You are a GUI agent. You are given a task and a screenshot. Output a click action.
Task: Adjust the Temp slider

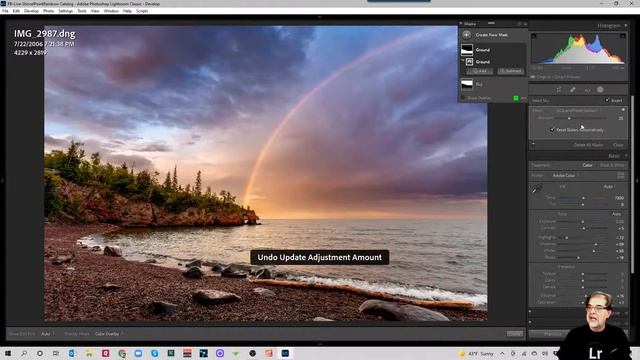(x=583, y=198)
